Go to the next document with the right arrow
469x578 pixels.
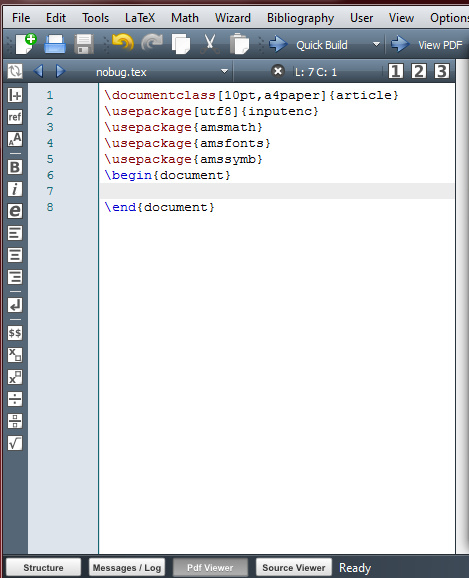[60, 71]
